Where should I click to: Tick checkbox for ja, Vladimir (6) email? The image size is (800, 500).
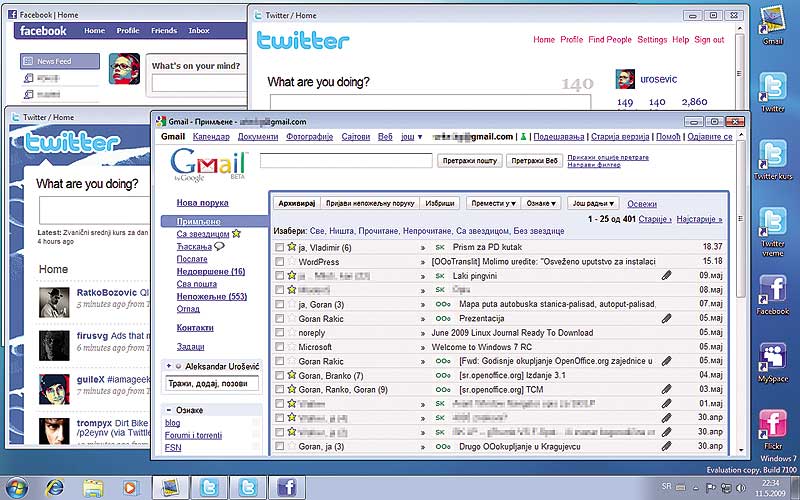pyautogui.click(x=279, y=247)
